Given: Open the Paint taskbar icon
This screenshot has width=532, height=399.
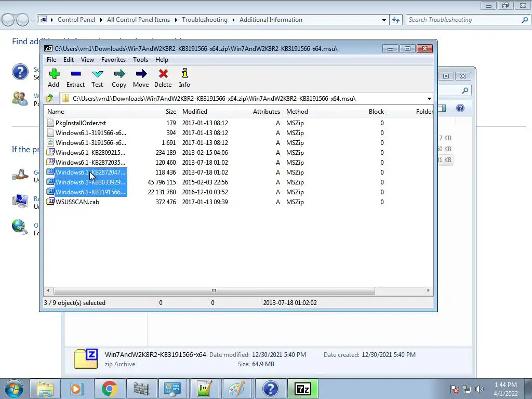Looking at the screenshot, I should pos(237,389).
